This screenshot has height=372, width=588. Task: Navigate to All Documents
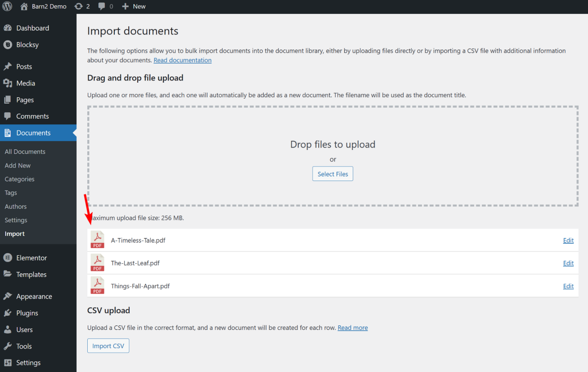point(24,152)
